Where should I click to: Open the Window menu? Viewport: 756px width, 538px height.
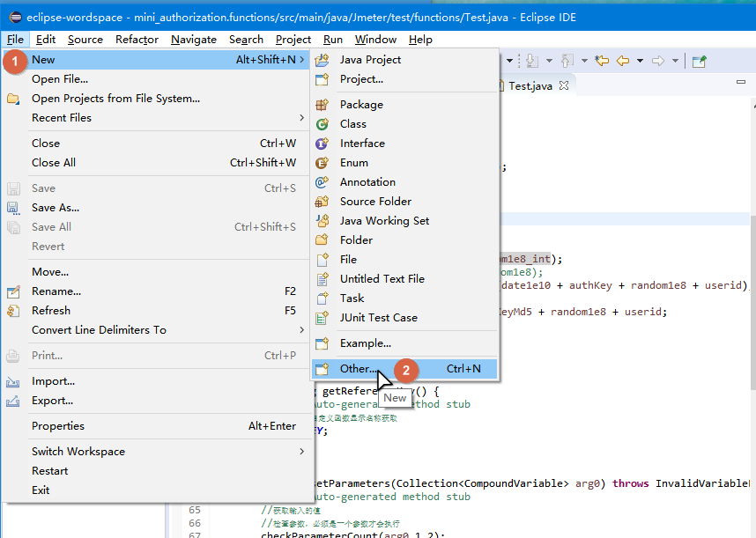pyautogui.click(x=375, y=40)
